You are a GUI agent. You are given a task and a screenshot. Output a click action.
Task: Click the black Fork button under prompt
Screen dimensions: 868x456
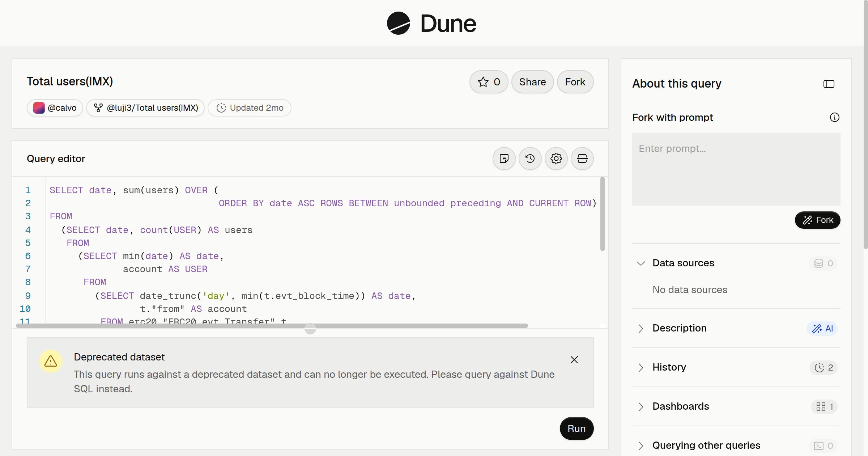click(x=817, y=220)
